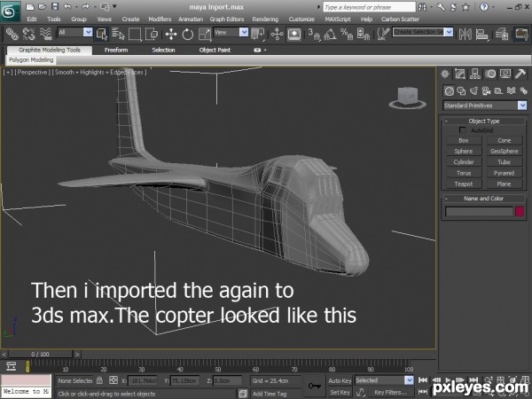Click the Unlink Selection icon
This screenshot has width=532, height=399.
(x=29, y=34)
